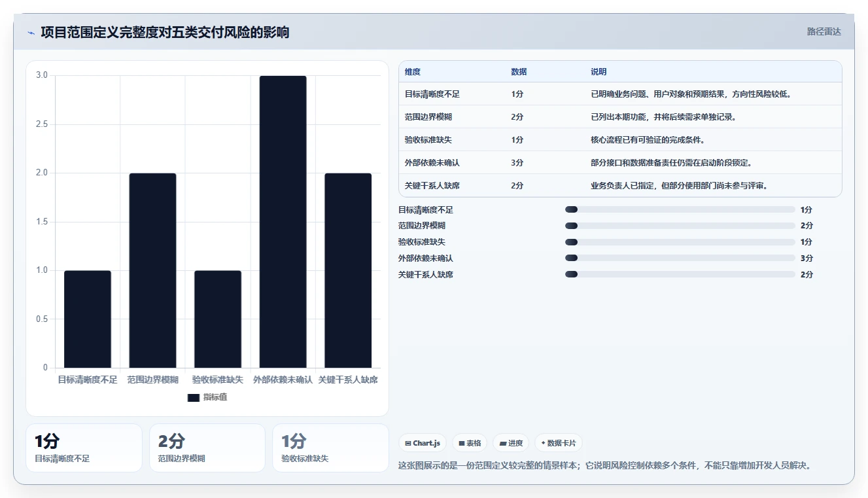Click the 数据卡片 tag chip
This screenshot has height=498, width=868.
[x=559, y=443]
